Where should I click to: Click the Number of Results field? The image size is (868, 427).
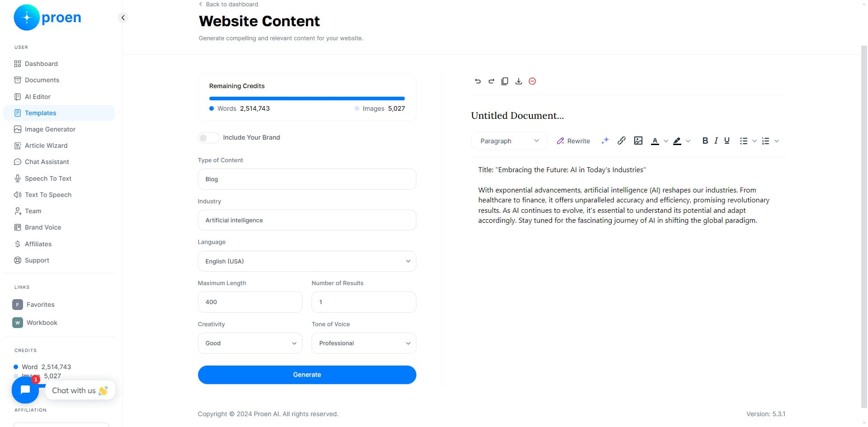point(363,302)
